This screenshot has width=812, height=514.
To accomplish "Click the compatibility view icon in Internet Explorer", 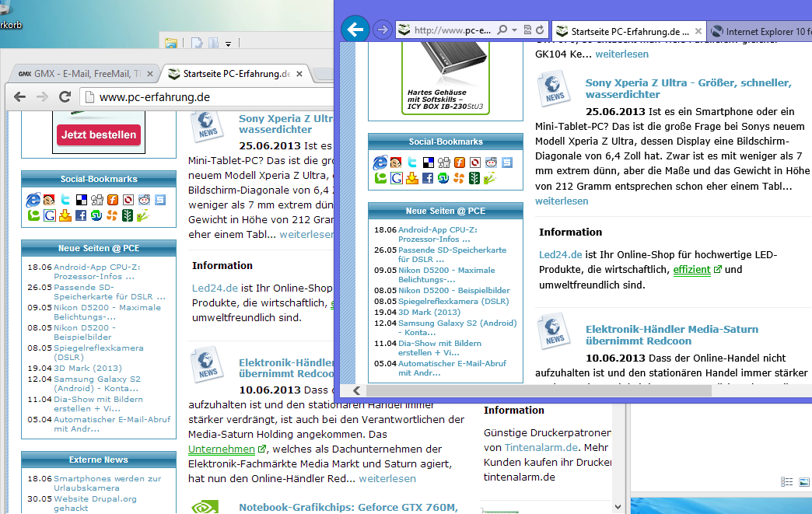I will click(x=527, y=30).
